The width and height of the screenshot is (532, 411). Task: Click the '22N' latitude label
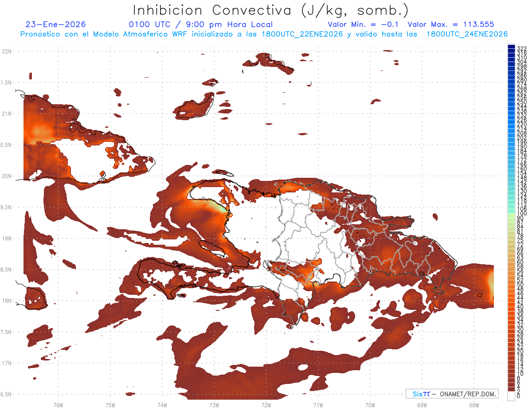7,51
